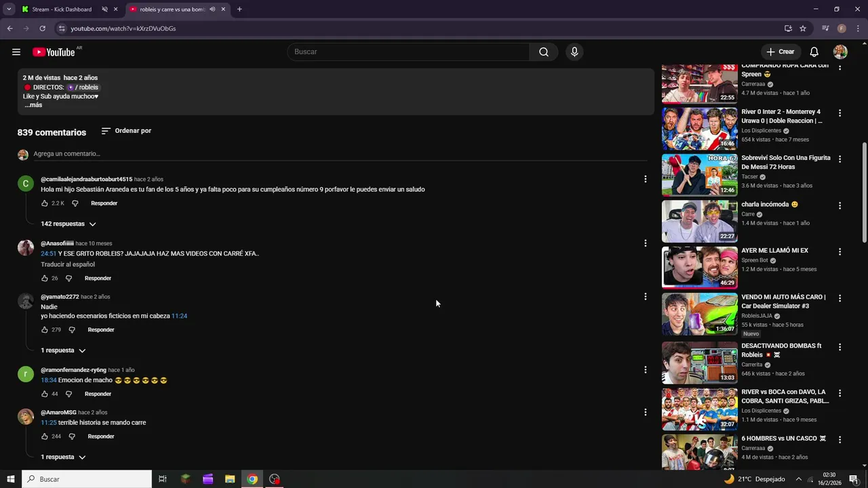Image resolution: width=868 pixels, height=488 pixels.
Task: Click the browser address bar URL
Action: [x=123, y=28]
